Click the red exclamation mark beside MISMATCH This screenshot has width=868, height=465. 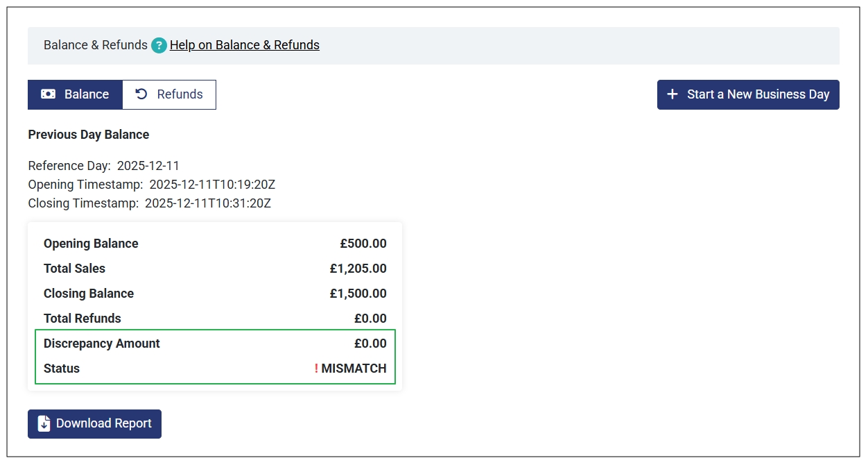click(316, 369)
